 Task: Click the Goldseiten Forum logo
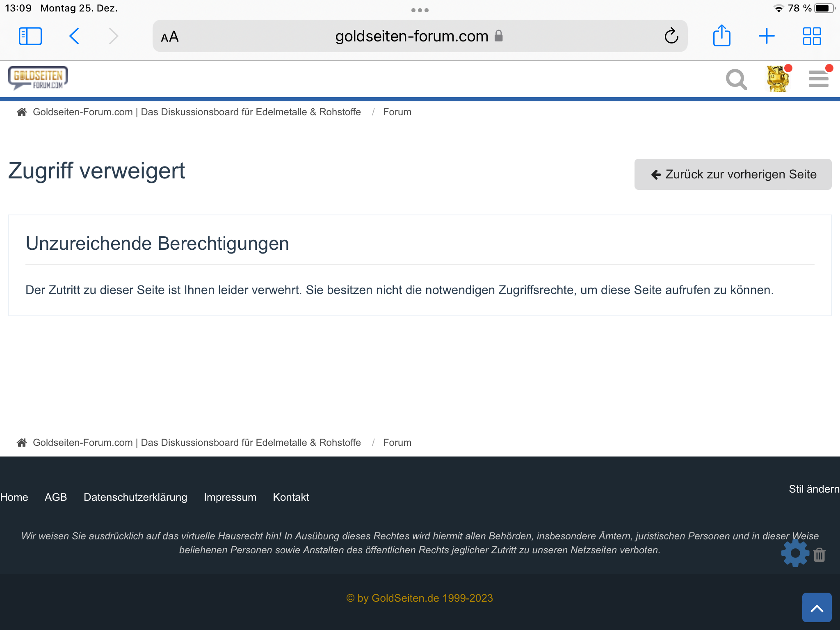[x=38, y=78]
